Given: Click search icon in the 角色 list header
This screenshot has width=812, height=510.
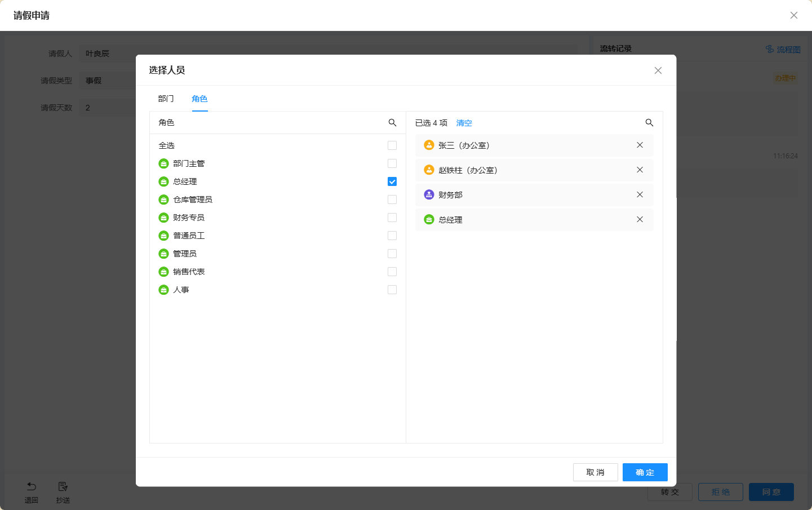Looking at the screenshot, I should point(392,123).
